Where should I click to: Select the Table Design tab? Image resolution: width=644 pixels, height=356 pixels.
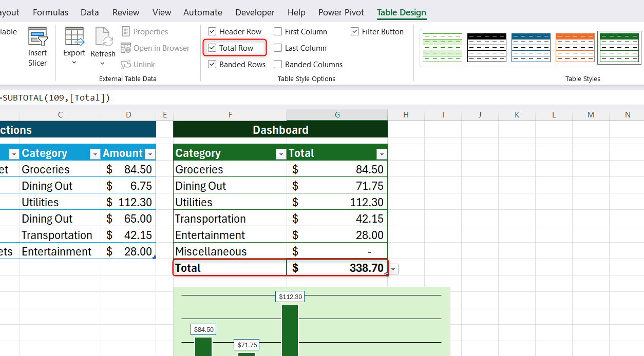pyautogui.click(x=402, y=12)
